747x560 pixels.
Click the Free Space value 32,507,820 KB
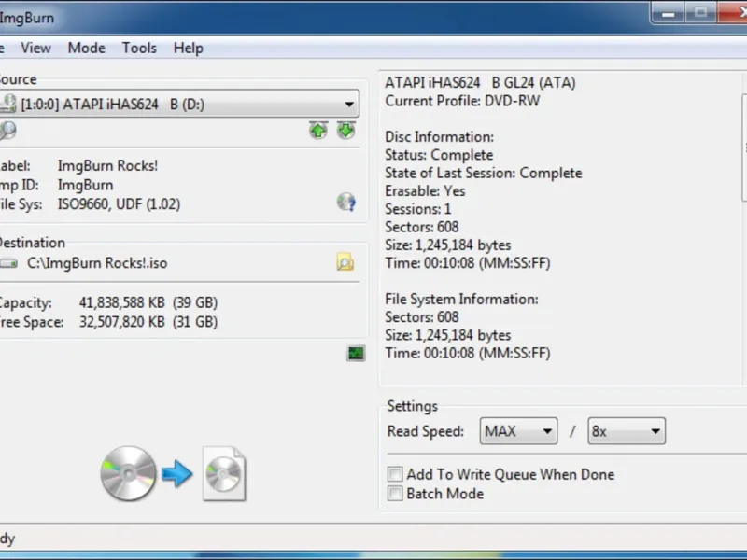tap(122, 322)
